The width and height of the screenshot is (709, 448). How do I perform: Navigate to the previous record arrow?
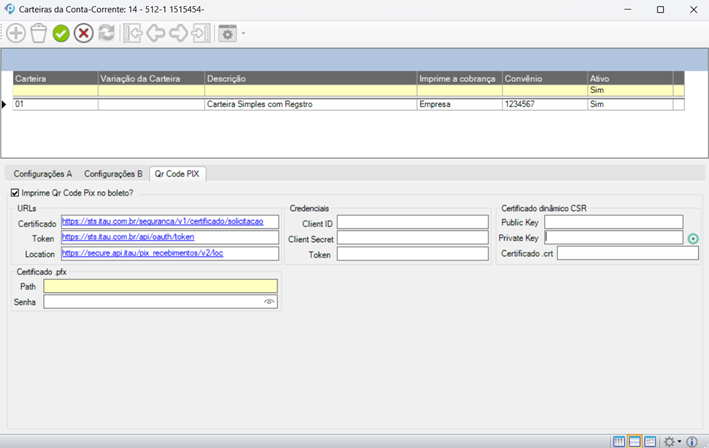(155, 34)
